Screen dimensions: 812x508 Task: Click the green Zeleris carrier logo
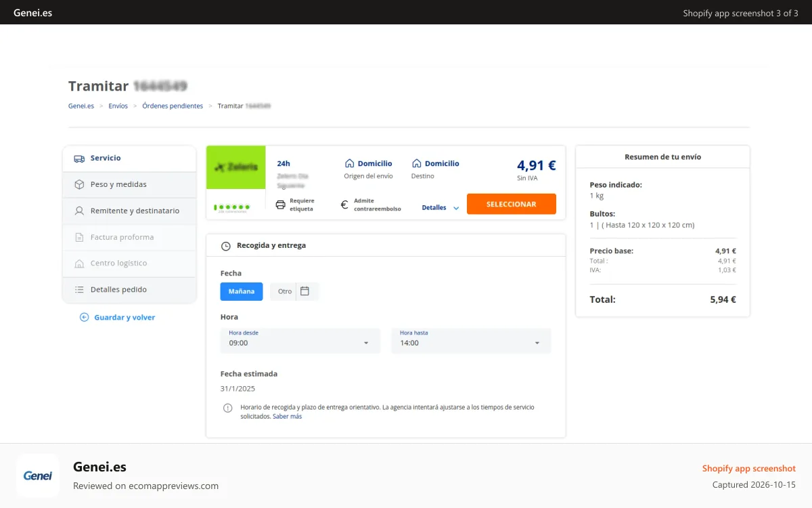point(236,167)
